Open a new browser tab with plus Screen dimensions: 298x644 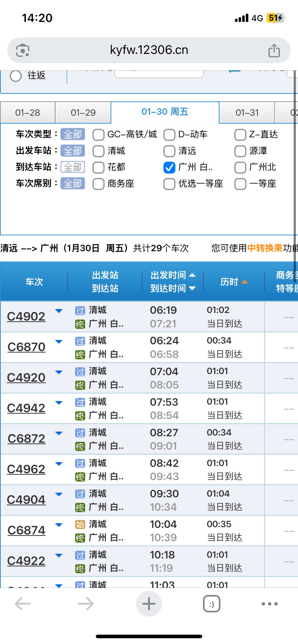(149, 604)
